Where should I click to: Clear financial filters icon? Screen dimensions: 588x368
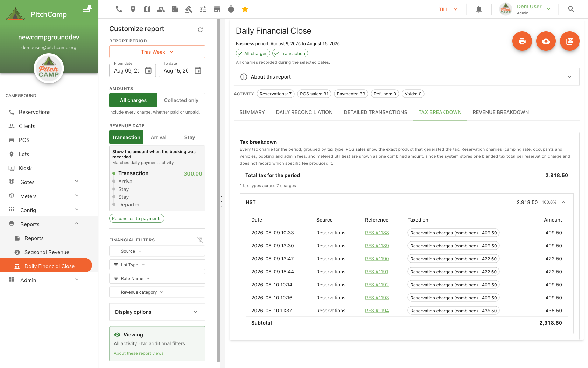(200, 240)
